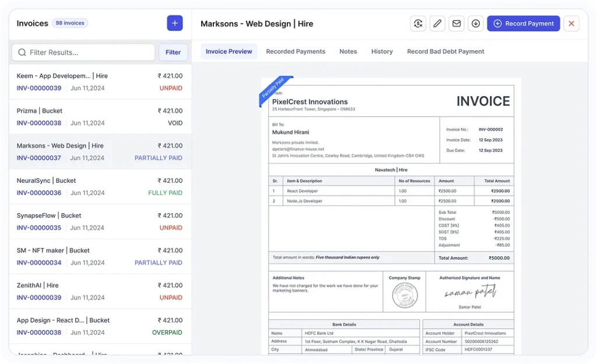Click the pencil edit invoice icon

pos(437,23)
